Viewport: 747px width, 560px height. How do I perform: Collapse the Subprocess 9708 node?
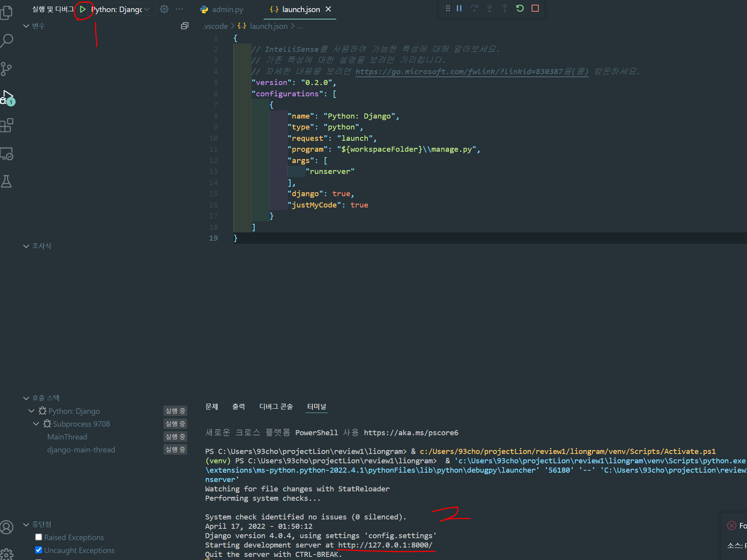[36, 424]
